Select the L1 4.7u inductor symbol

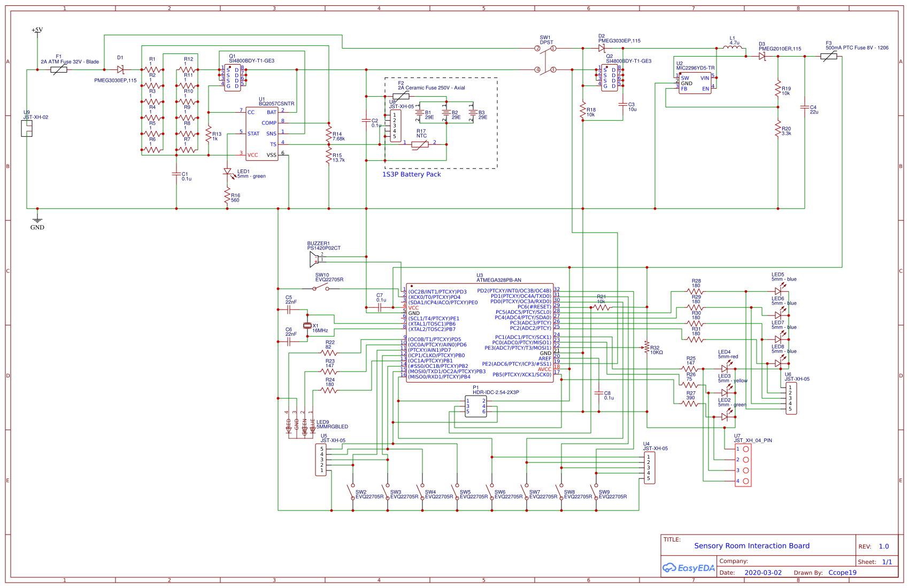(733, 48)
